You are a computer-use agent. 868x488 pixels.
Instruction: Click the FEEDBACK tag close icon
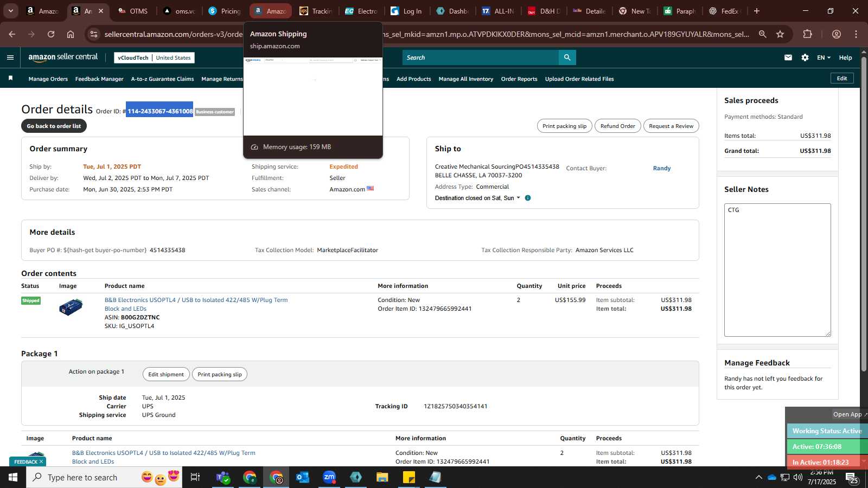tap(41, 461)
